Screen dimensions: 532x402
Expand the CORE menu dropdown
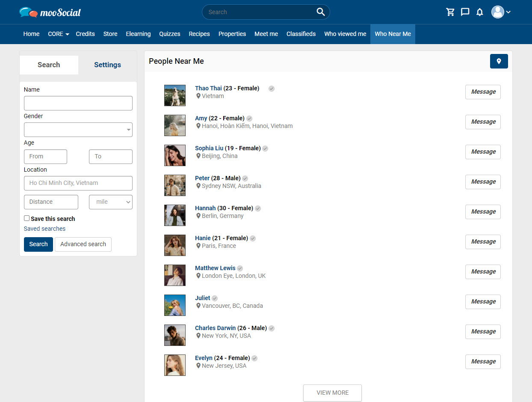(59, 34)
